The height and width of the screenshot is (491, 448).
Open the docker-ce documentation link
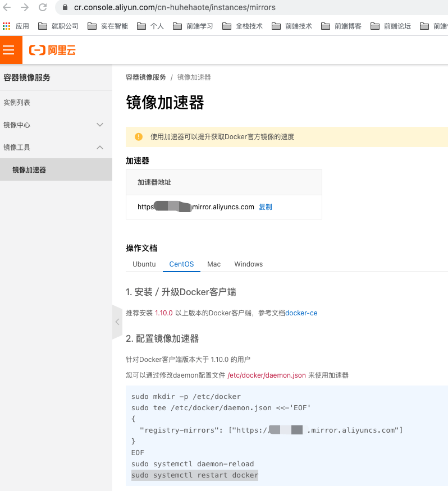(301, 313)
